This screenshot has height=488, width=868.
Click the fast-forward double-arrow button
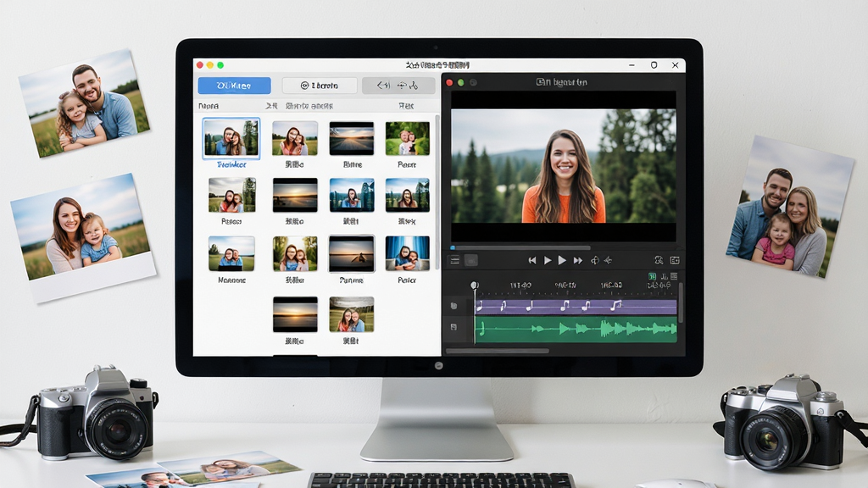point(577,260)
